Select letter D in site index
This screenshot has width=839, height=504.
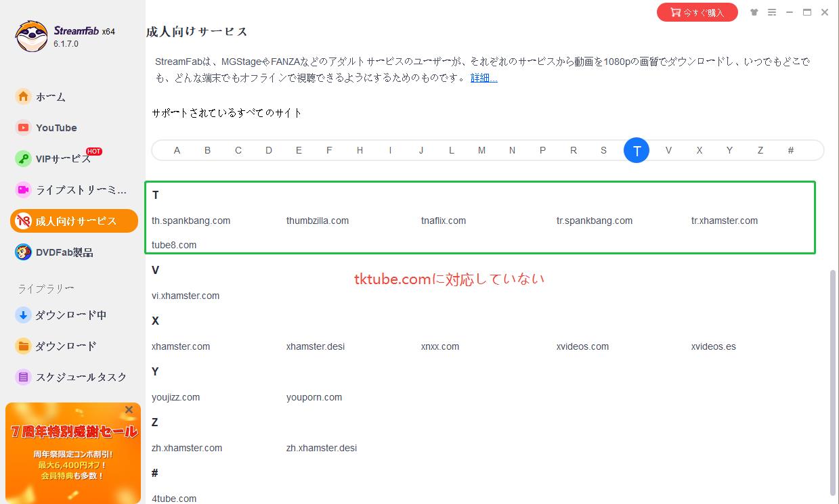[x=269, y=150]
